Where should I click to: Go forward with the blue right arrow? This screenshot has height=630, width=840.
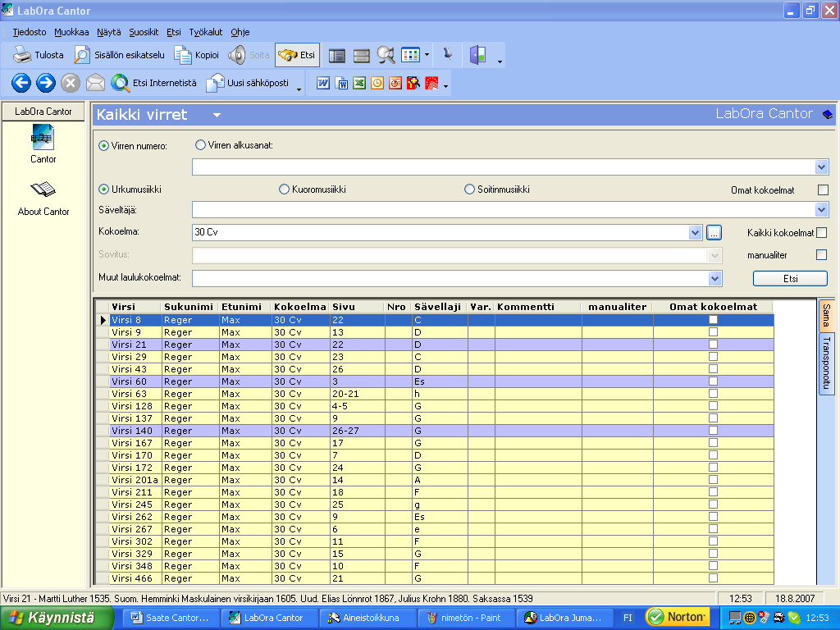(x=46, y=83)
